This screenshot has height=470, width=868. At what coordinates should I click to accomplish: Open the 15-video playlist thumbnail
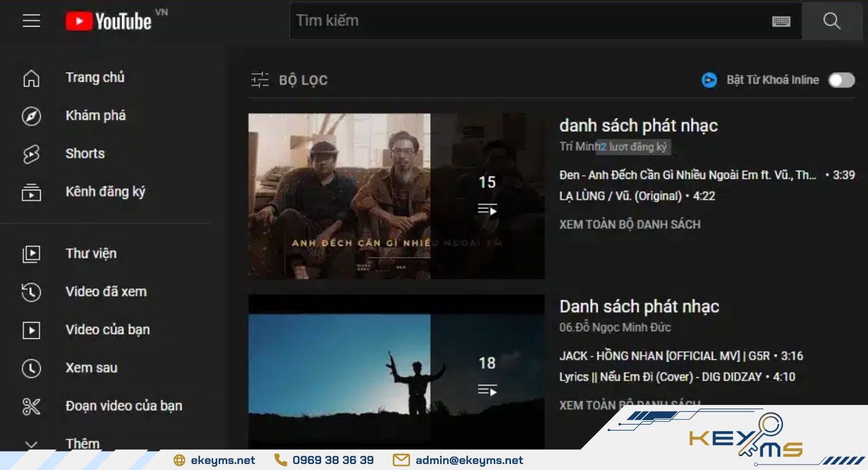coord(397,196)
